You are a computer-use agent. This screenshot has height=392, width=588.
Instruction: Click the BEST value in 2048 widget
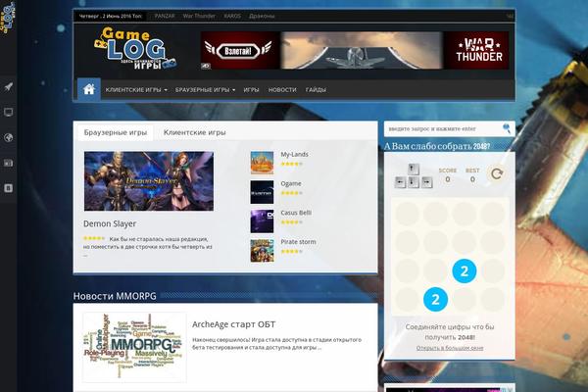click(x=472, y=179)
